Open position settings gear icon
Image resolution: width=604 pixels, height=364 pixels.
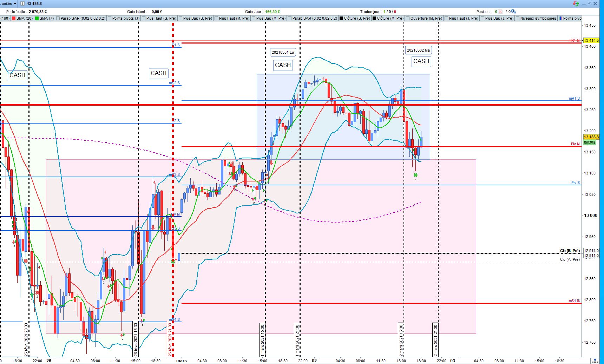click(x=513, y=12)
